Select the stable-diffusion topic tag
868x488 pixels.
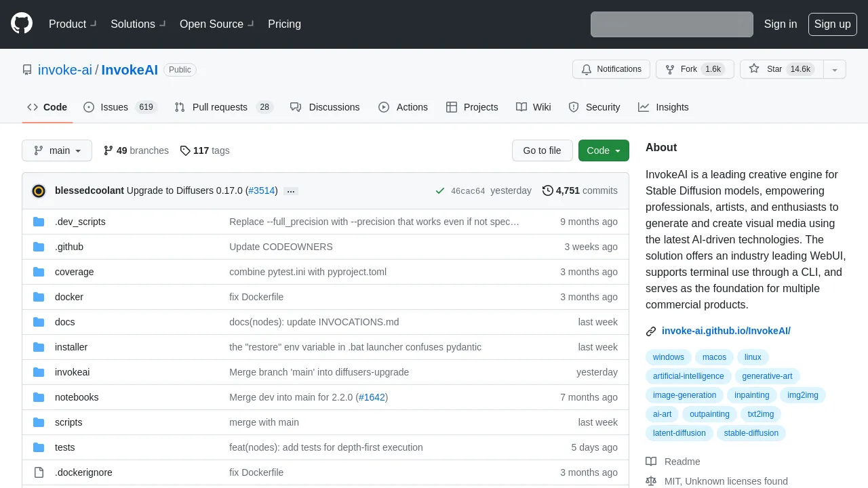[x=751, y=433]
